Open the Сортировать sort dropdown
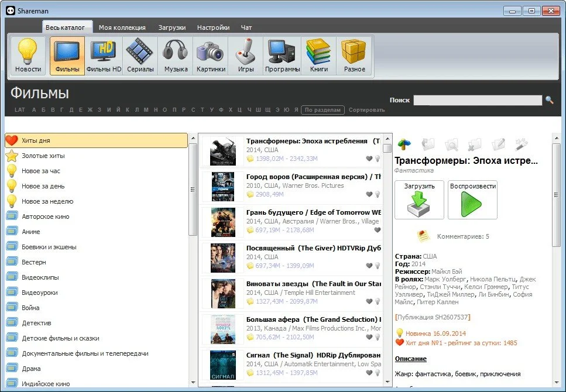The width and height of the screenshot is (566, 392). click(367, 110)
